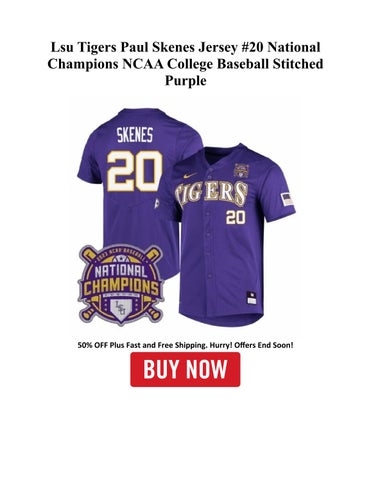Screen dimensions: 371x480
Task: Click the small logo on back jersey side
Action: coord(157,203)
